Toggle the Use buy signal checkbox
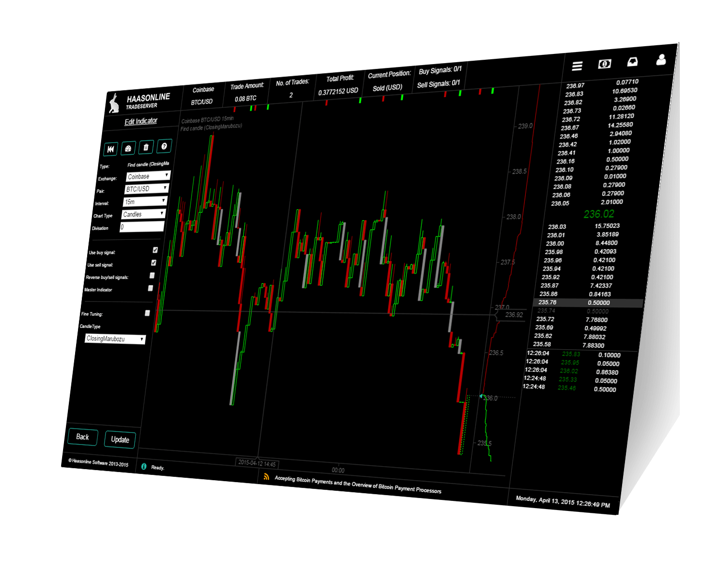 155,250
